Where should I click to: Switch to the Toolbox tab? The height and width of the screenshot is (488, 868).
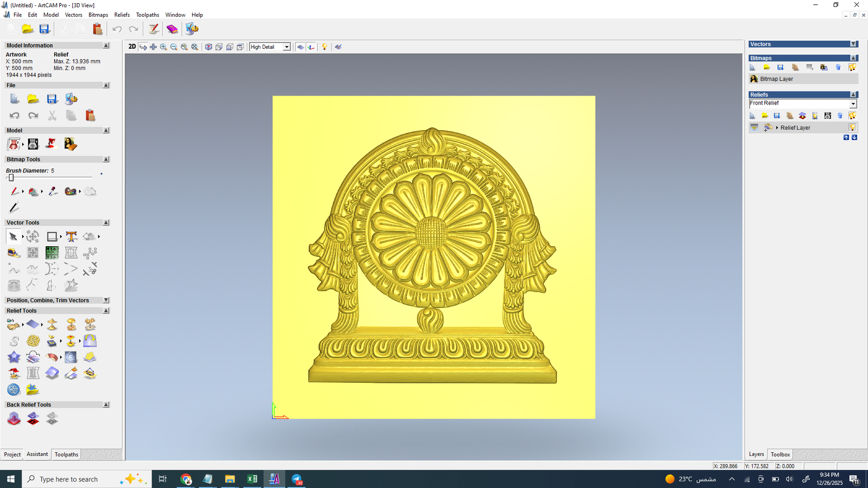780,454
